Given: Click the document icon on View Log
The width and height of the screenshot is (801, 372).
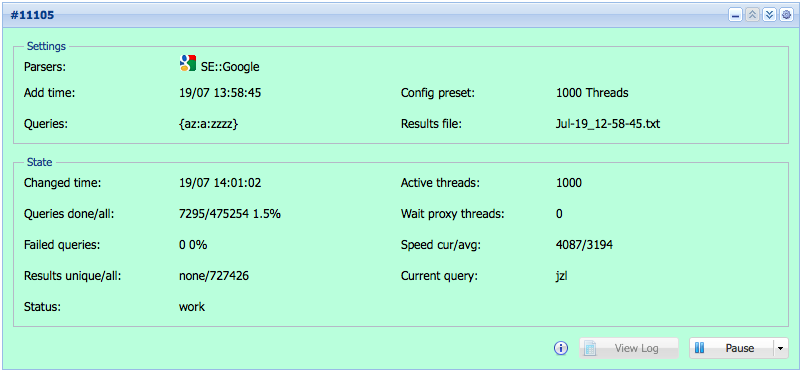Looking at the screenshot, I should point(591,348).
